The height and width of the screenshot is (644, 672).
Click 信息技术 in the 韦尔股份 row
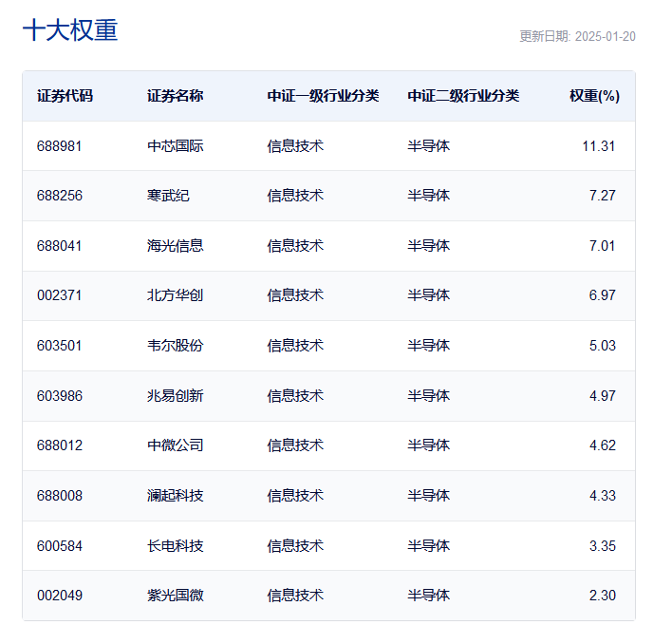pos(295,346)
